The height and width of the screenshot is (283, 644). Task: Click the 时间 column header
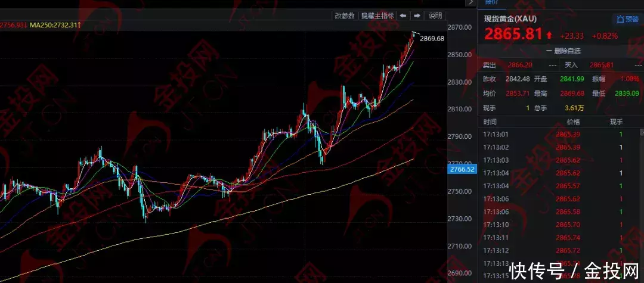(x=490, y=122)
